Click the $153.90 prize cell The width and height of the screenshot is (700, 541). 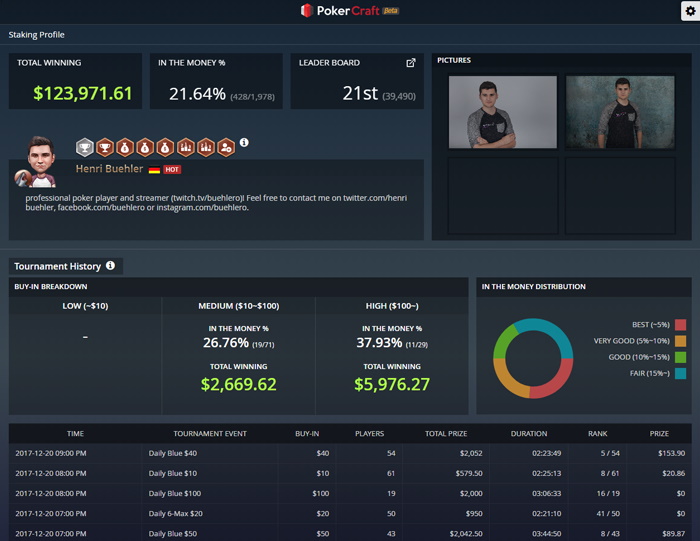[671, 453]
